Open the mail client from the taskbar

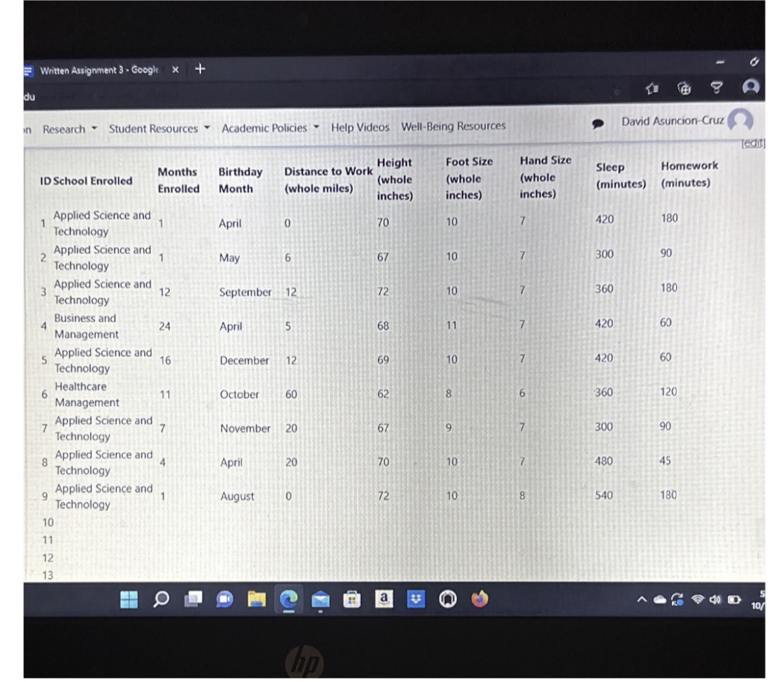pos(321,599)
